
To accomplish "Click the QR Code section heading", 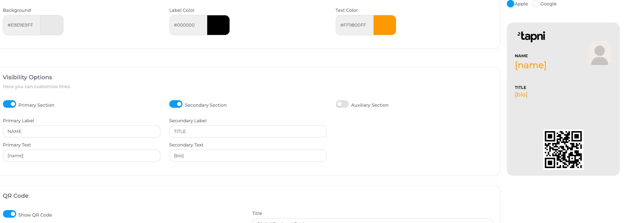I will pyautogui.click(x=16, y=196).
